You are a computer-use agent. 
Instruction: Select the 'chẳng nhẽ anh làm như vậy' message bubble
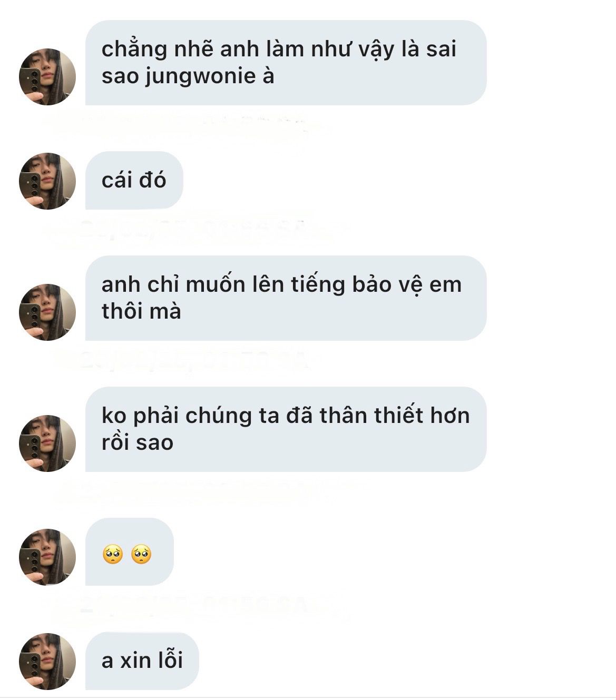coord(286,63)
